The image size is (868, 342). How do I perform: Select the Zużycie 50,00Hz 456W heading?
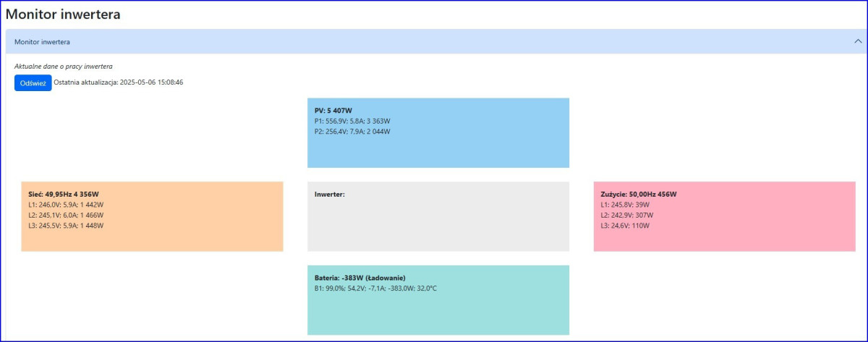639,194
